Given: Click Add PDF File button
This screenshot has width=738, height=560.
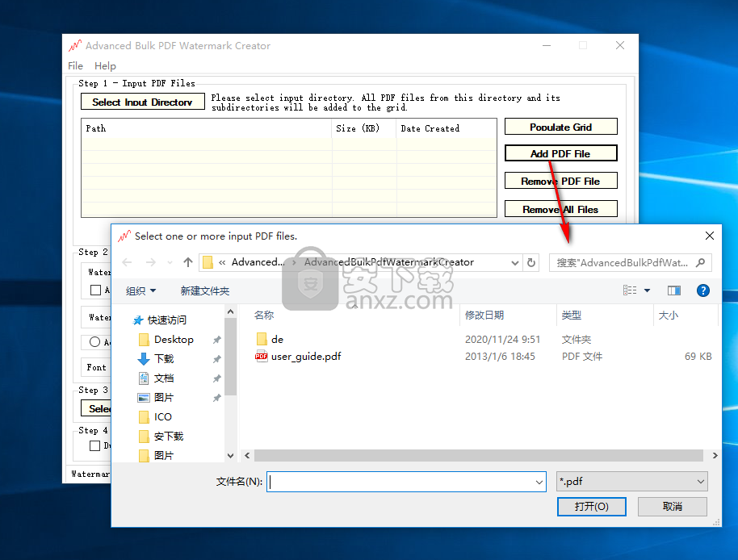Looking at the screenshot, I should (560, 153).
